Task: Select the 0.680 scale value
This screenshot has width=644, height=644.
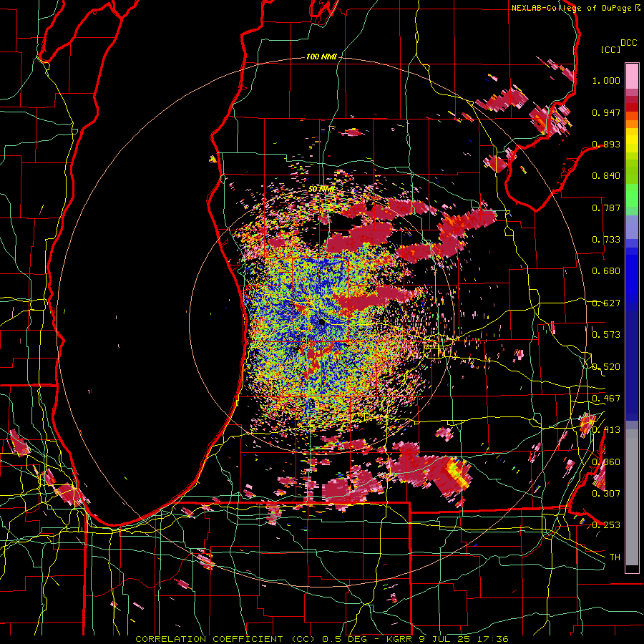Action: 606,271
